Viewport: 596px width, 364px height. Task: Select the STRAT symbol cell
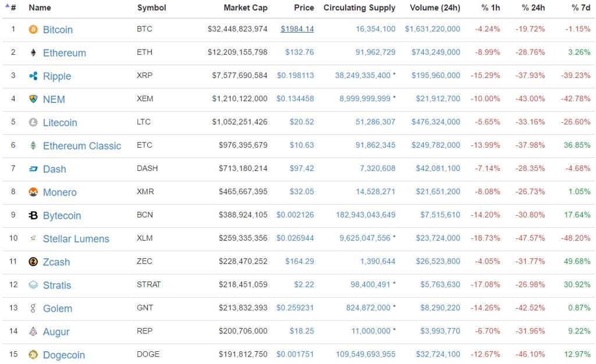[148, 284]
